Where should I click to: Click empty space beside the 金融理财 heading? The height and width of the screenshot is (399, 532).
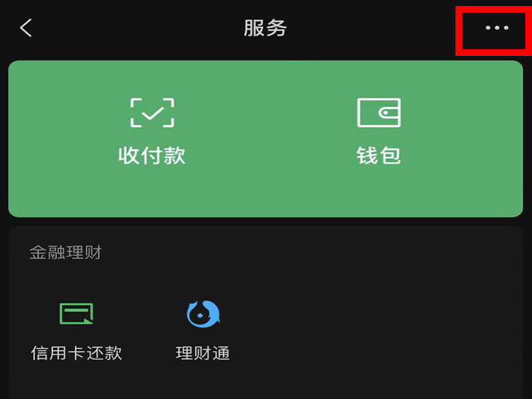[x=305, y=253]
